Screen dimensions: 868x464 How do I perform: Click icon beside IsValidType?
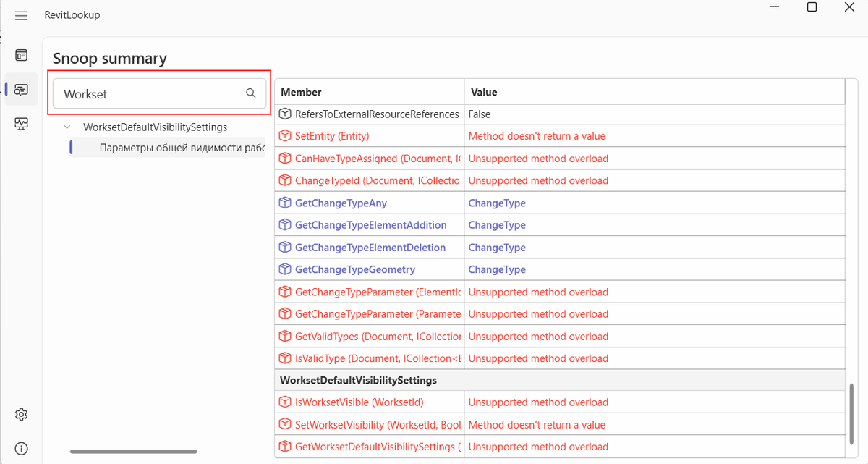(285, 358)
